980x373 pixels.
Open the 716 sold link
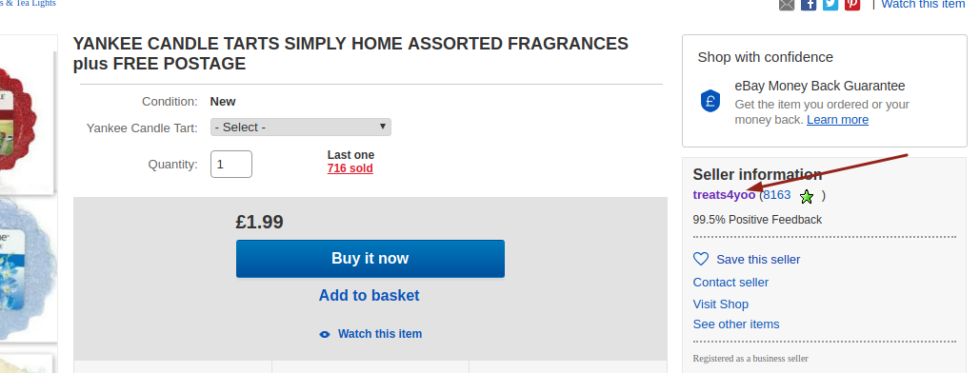click(350, 168)
